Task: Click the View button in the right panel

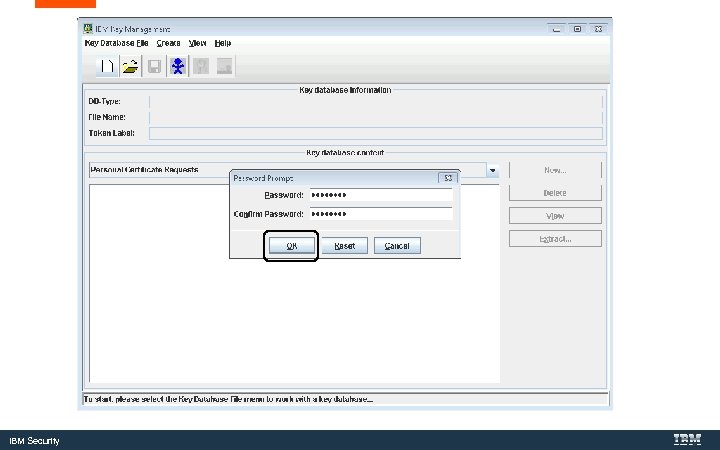Action: coord(555,216)
